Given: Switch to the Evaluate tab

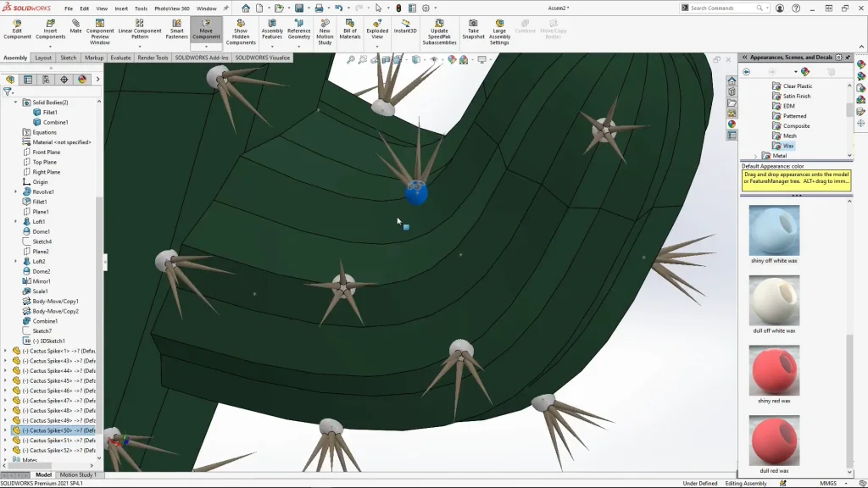Looking at the screenshot, I should 120,58.
